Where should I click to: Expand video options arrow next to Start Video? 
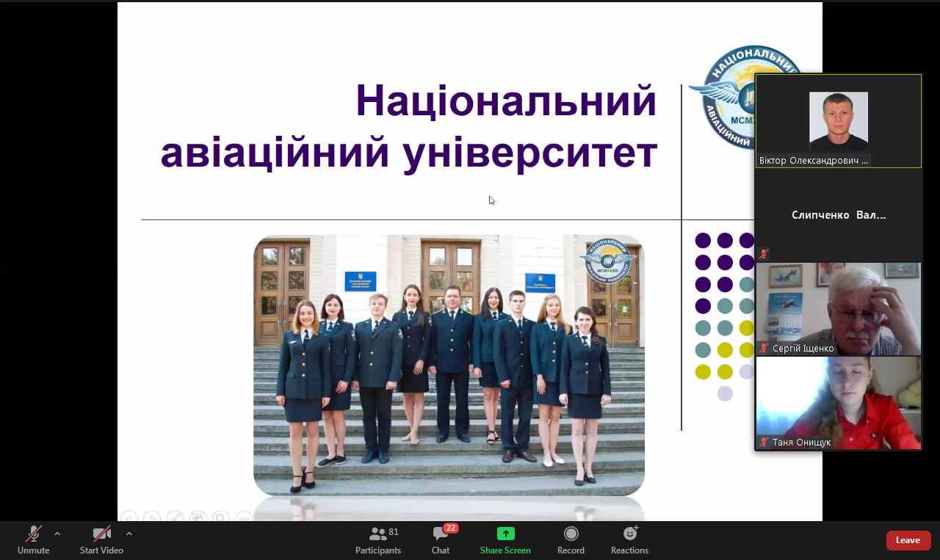click(x=129, y=534)
